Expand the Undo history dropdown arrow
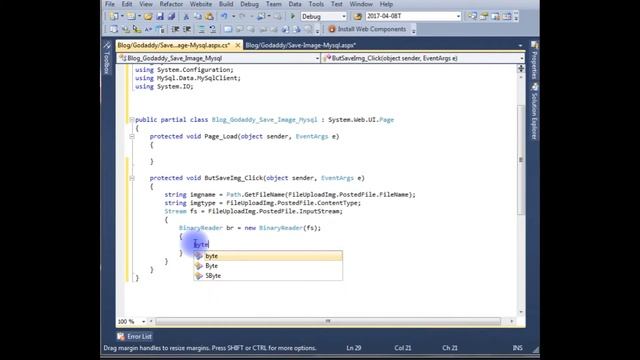The width and height of the screenshot is (640, 360). pos(233,16)
